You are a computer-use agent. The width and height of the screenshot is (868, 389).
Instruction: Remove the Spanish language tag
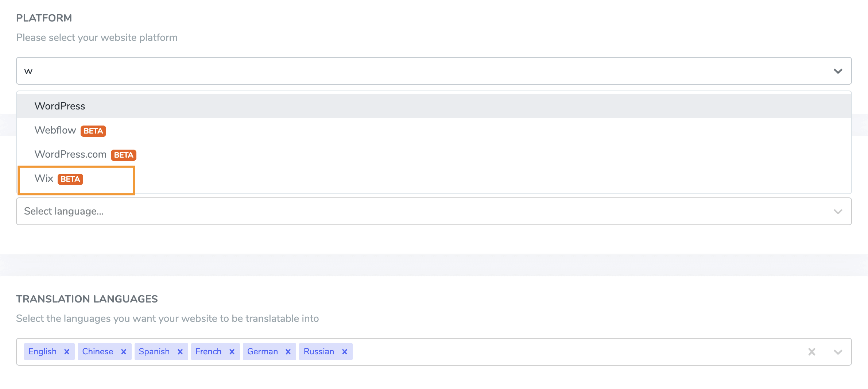180,352
